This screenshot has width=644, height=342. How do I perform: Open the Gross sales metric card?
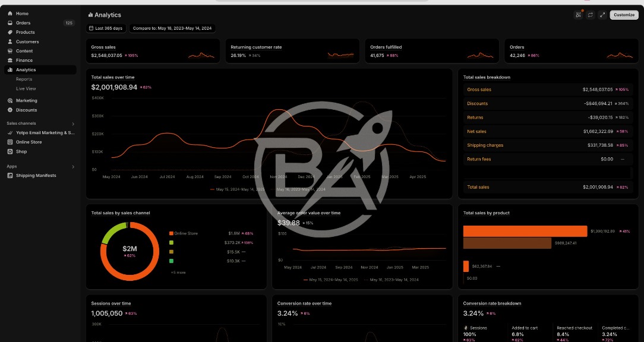click(153, 51)
